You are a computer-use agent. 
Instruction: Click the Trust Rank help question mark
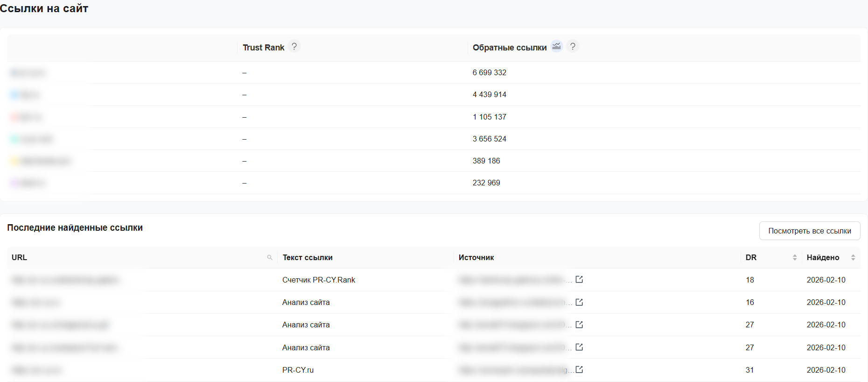pyautogui.click(x=294, y=47)
